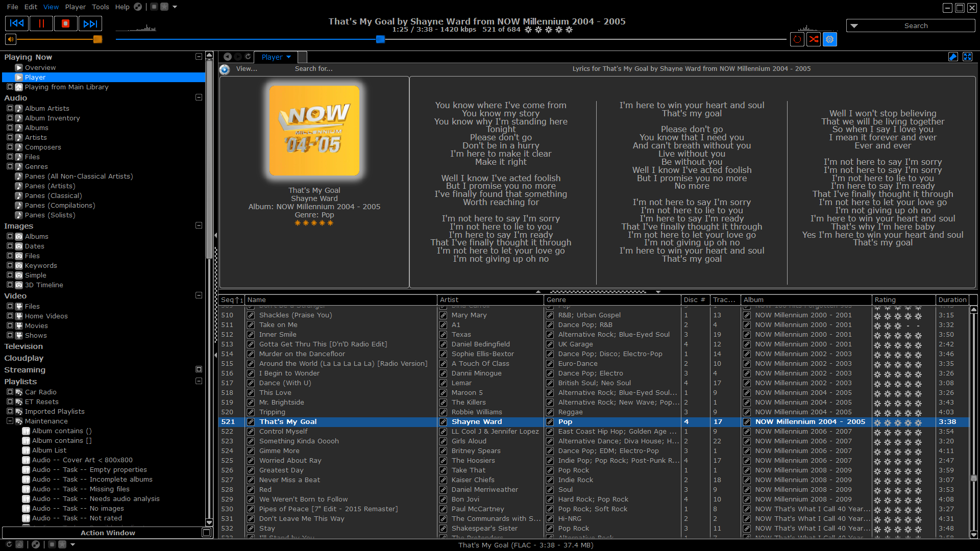Screen dimensions: 980x551
Task: Click the star icon in the bottom status bar
Action: click(62, 544)
